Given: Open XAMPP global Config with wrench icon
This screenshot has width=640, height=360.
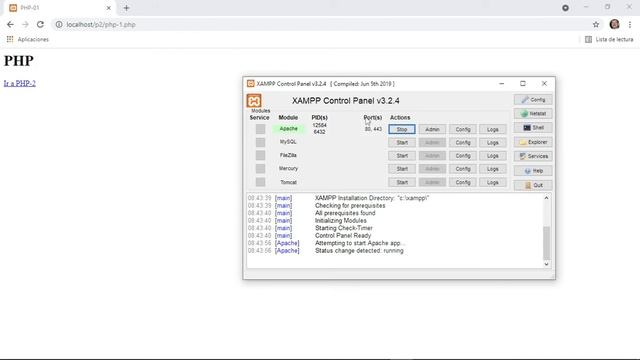Looking at the screenshot, I should [x=533, y=100].
